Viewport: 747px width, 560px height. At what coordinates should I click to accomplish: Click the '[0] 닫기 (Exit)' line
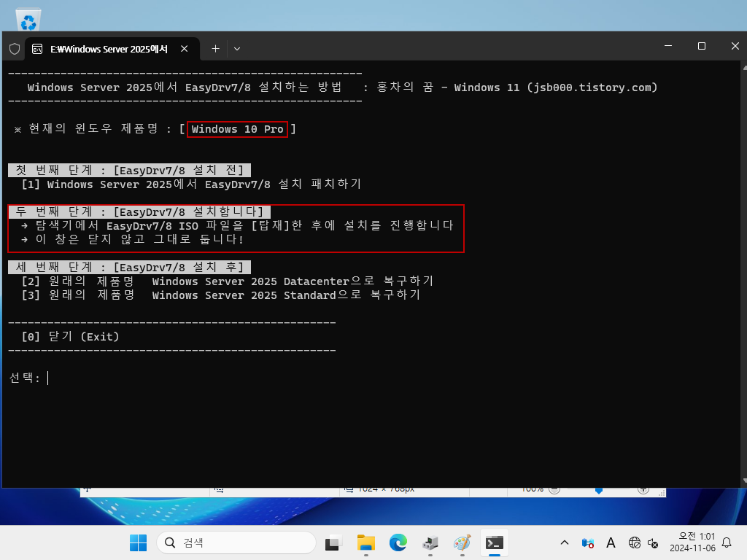click(x=70, y=337)
